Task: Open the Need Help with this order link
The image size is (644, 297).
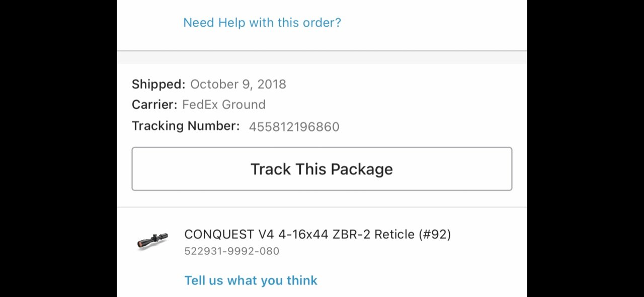Action: click(262, 23)
